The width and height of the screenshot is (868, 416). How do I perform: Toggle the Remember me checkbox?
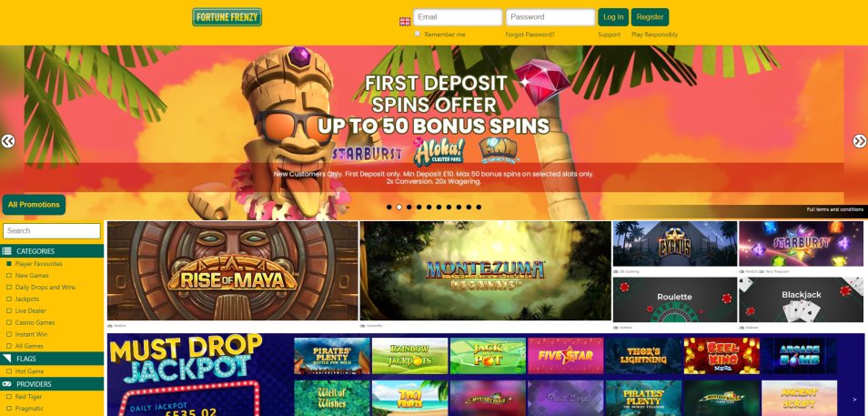(x=418, y=34)
